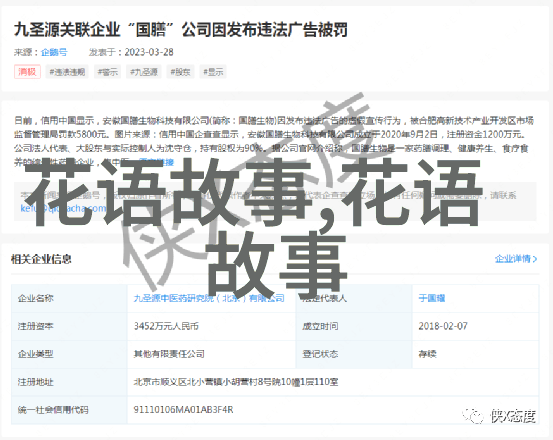
Task: Click the #显示 tag
Action: coord(213,72)
